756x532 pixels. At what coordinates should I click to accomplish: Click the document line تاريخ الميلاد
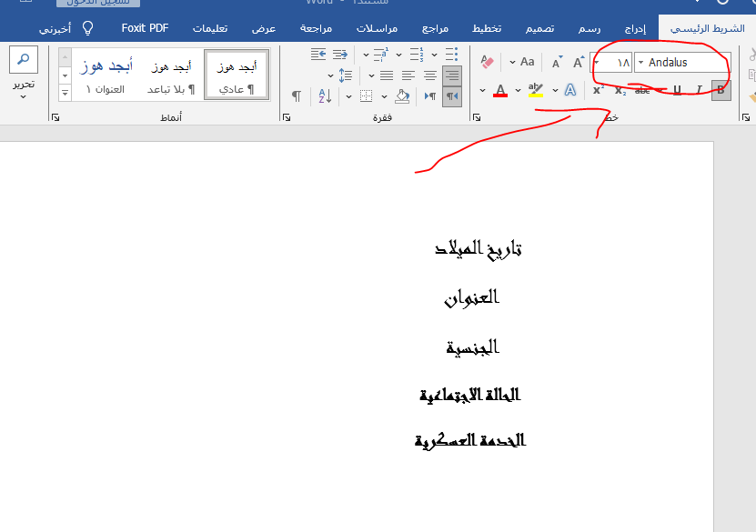[479, 249]
